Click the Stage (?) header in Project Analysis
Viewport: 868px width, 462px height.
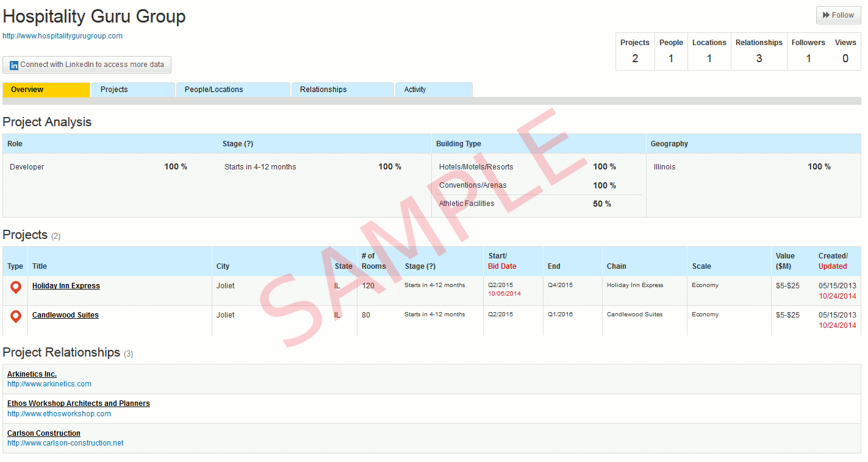[x=238, y=144]
